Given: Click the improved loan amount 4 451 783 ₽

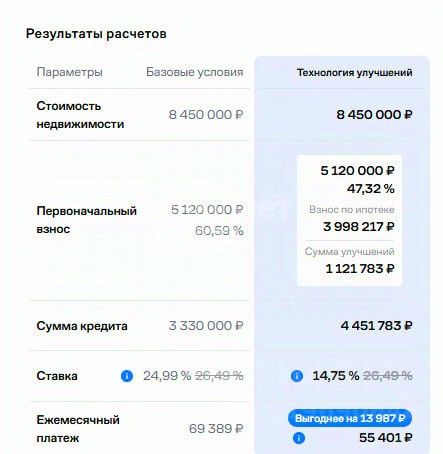Looking at the screenshot, I should point(376,326).
